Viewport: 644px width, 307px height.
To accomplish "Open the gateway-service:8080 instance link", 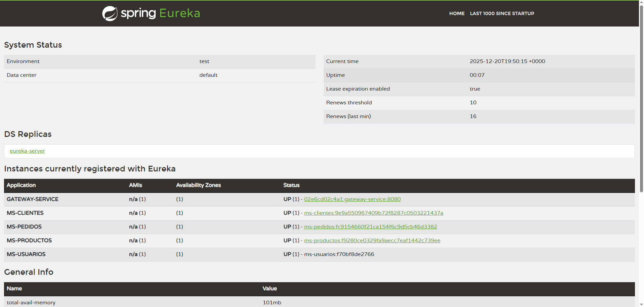I will (352, 199).
